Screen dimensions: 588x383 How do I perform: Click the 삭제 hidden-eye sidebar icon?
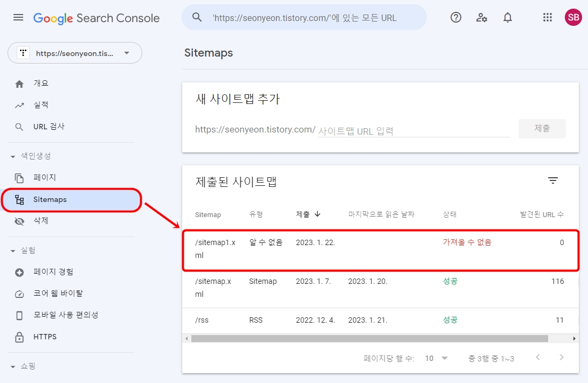pos(19,221)
